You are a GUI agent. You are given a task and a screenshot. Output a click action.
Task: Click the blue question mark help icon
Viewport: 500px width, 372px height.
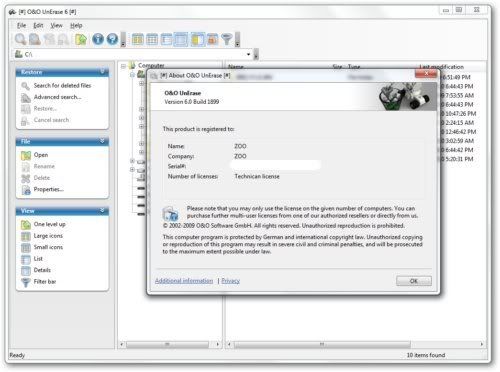[x=112, y=39]
